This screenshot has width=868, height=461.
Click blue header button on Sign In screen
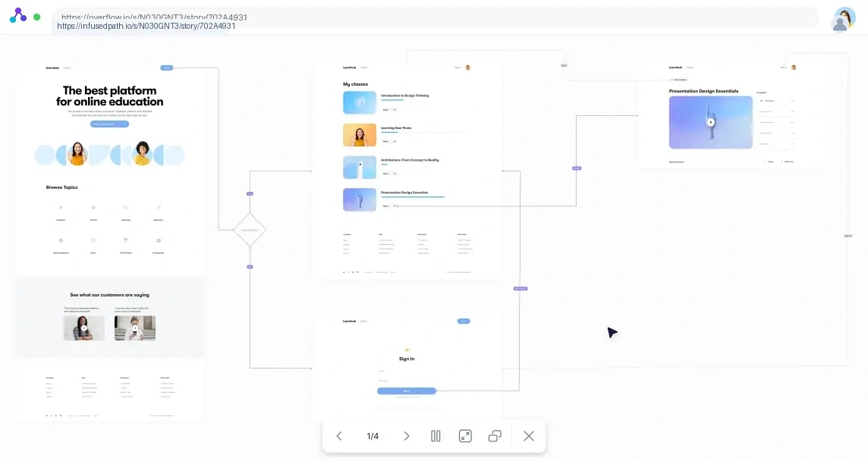(464, 321)
